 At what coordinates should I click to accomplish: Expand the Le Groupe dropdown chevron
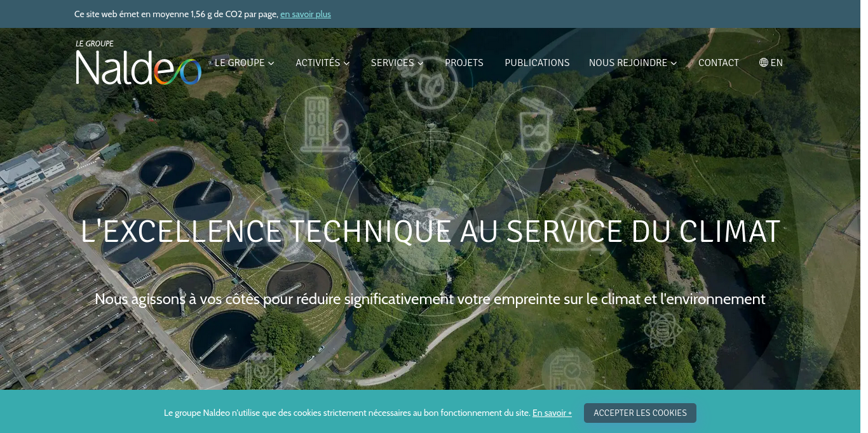tap(271, 63)
